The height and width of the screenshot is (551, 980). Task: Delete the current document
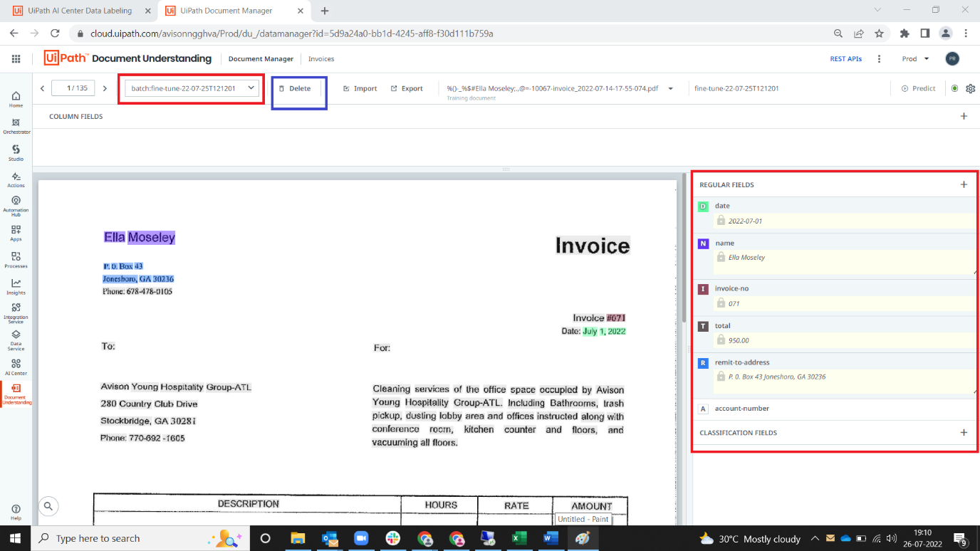pos(294,88)
